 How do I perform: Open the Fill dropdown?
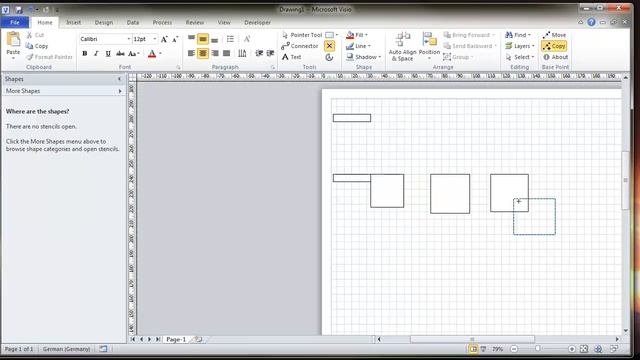click(357, 35)
